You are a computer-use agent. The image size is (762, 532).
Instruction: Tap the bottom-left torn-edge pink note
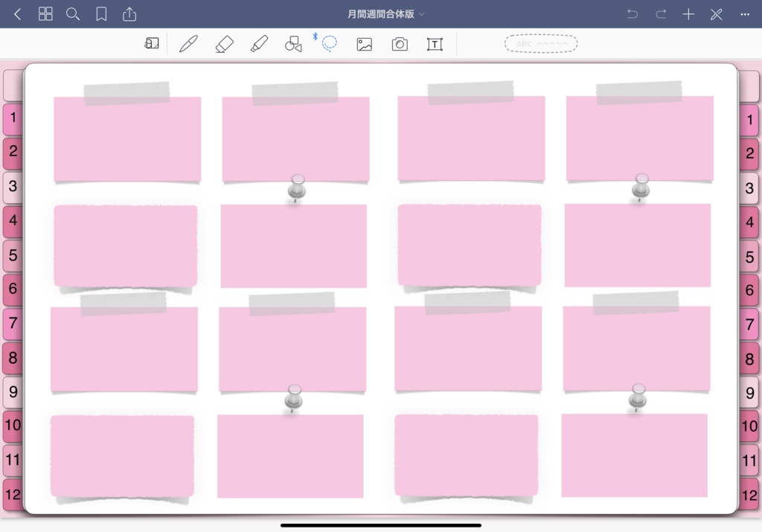coord(123,456)
